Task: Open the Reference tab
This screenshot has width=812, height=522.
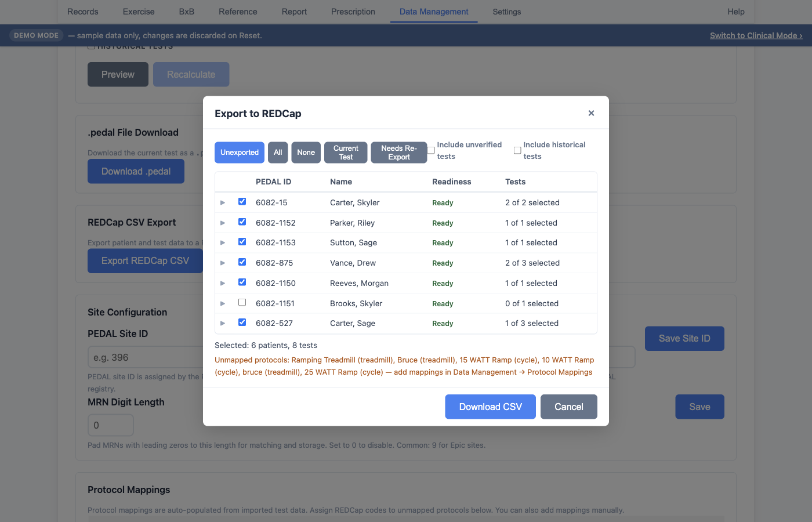Action: (238, 12)
